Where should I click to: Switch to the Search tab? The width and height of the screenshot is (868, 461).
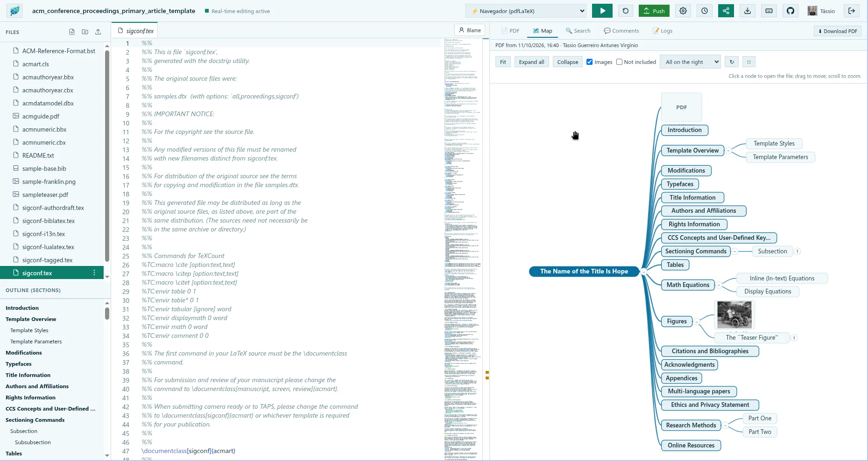[578, 31]
